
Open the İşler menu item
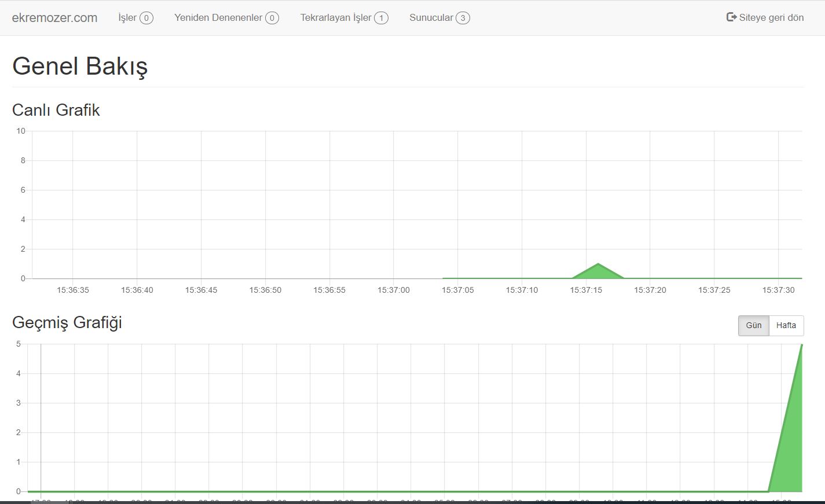127,17
